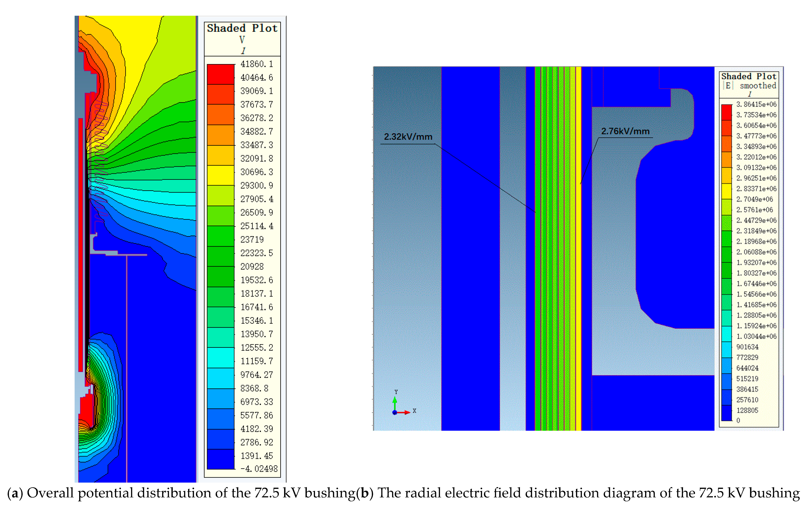Click the red X axis arrow
The width and height of the screenshot is (812, 511).
(x=404, y=412)
